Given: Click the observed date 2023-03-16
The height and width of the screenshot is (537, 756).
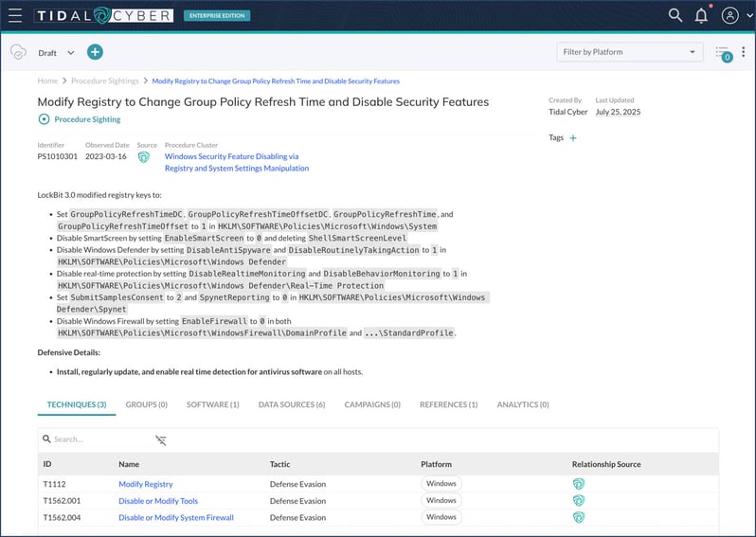Looking at the screenshot, I should pyautogui.click(x=106, y=156).
